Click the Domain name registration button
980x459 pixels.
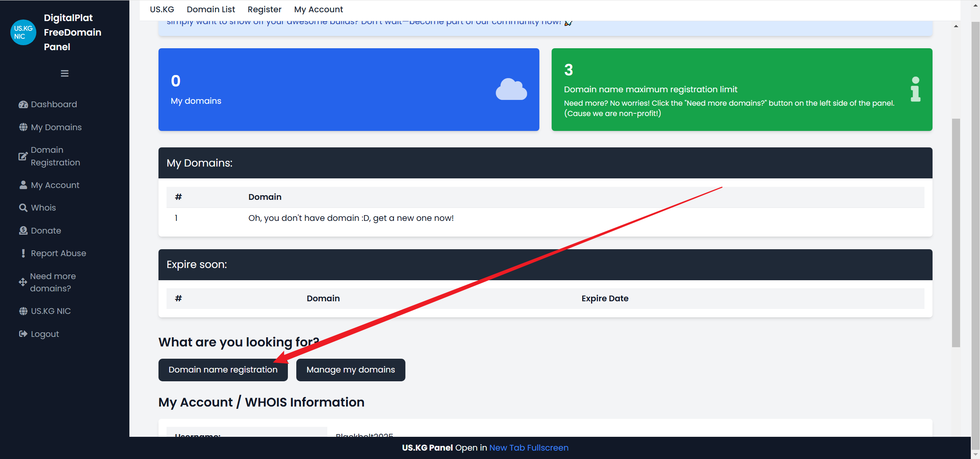pyautogui.click(x=223, y=369)
